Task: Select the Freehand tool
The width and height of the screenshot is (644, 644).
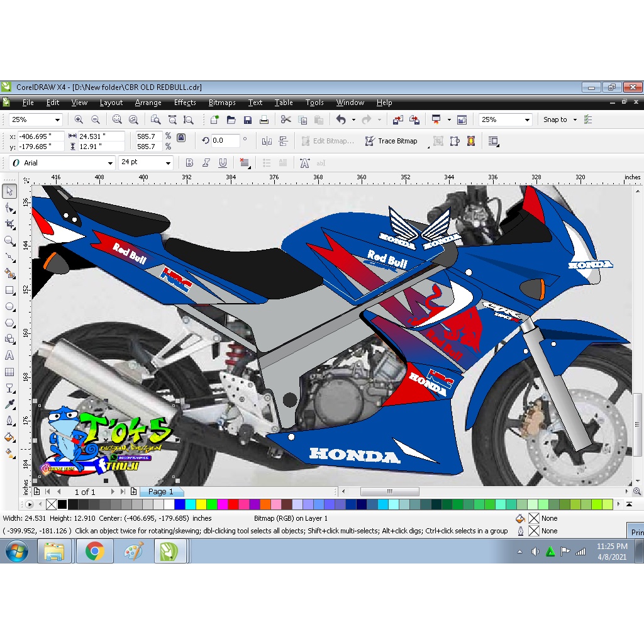Action: (9, 257)
